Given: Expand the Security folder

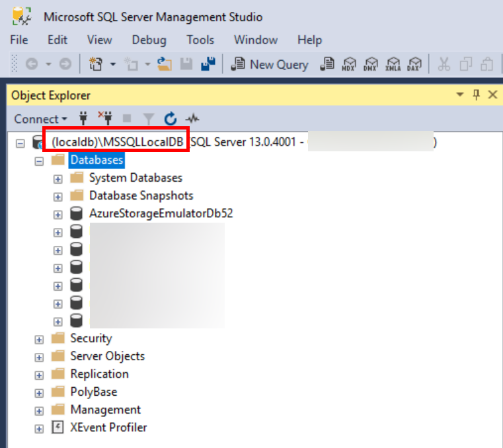Looking at the screenshot, I should (x=39, y=340).
